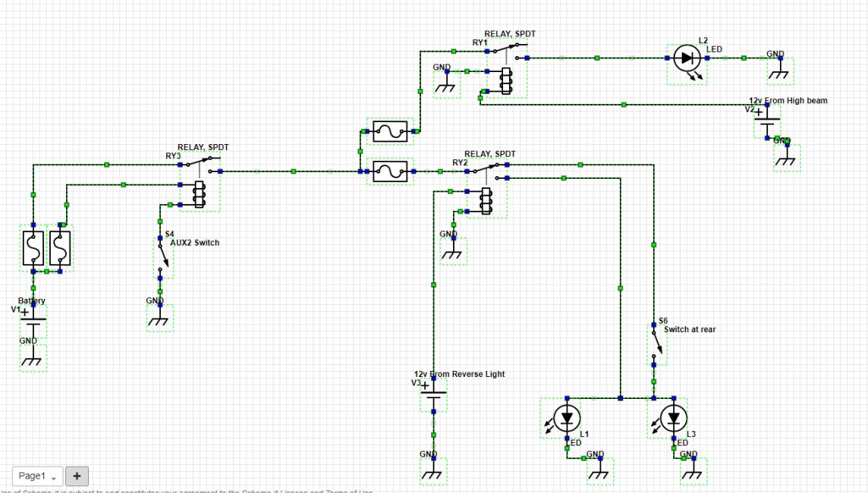Viewport: 868px width, 493px height.
Task: Click the RY2 relay coil symbol
Action: point(486,201)
